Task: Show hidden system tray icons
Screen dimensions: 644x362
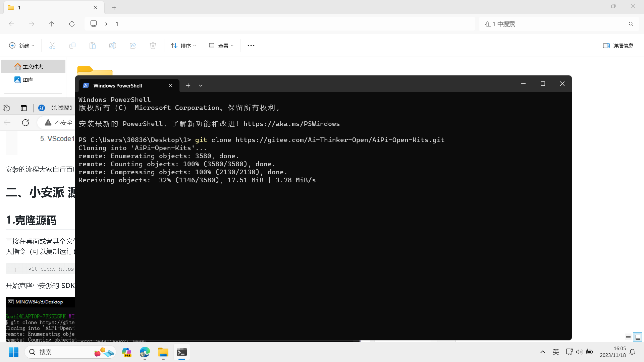Action: point(542,352)
